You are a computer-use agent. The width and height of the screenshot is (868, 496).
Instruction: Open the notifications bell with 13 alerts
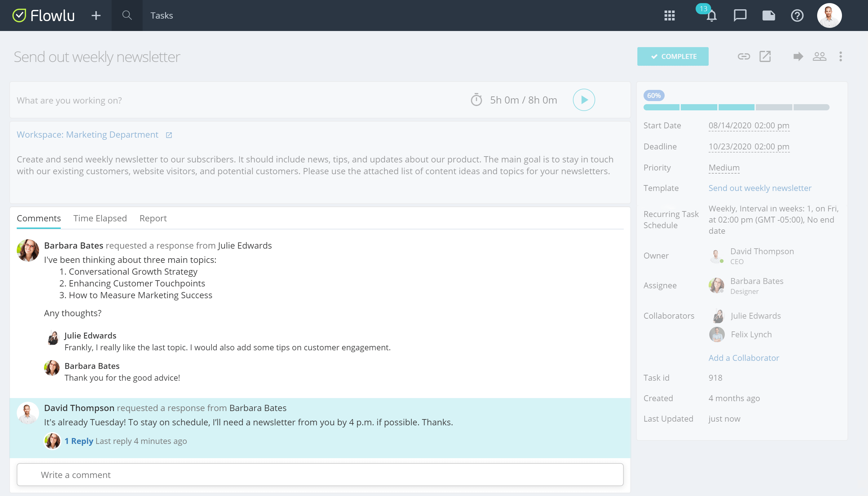(x=712, y=16)
